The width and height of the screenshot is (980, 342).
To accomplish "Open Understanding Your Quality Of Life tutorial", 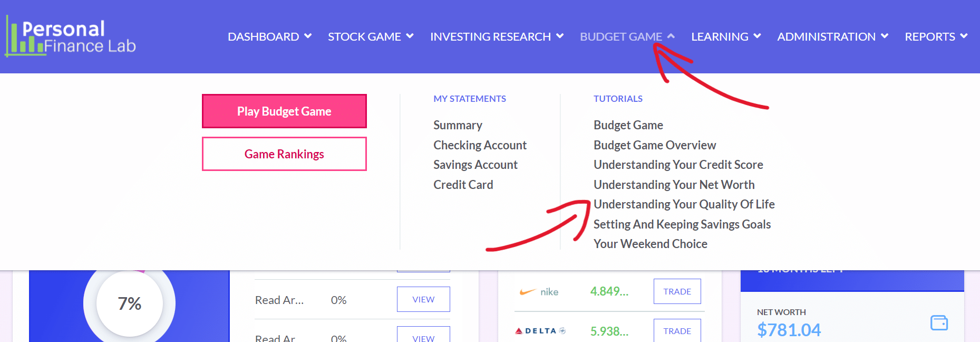I will tap(684, 204).
